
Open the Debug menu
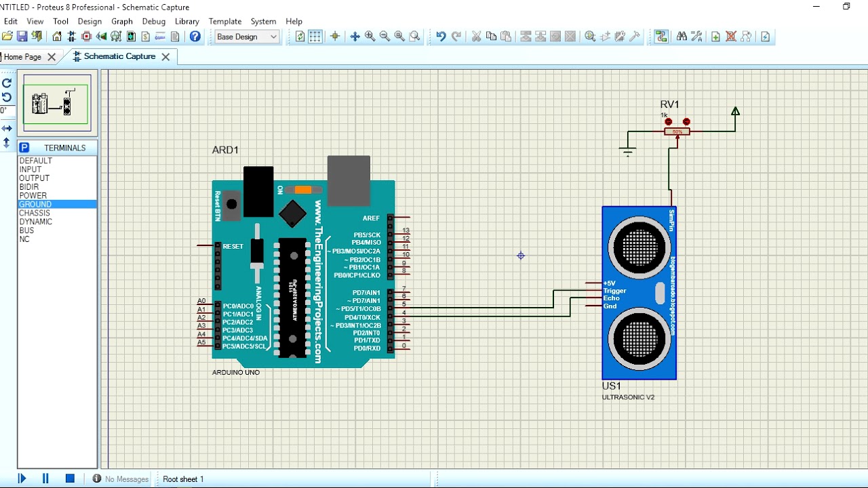pos(154,21)
